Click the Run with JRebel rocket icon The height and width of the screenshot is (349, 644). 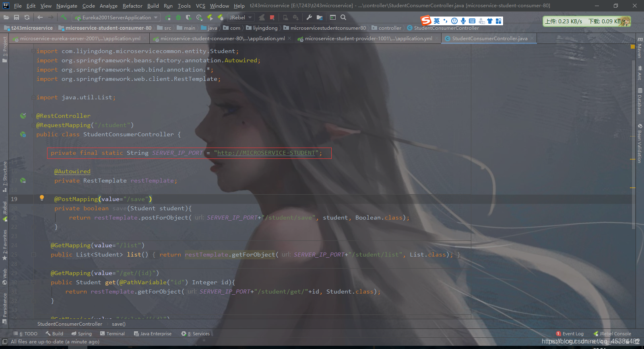point(210,17)
